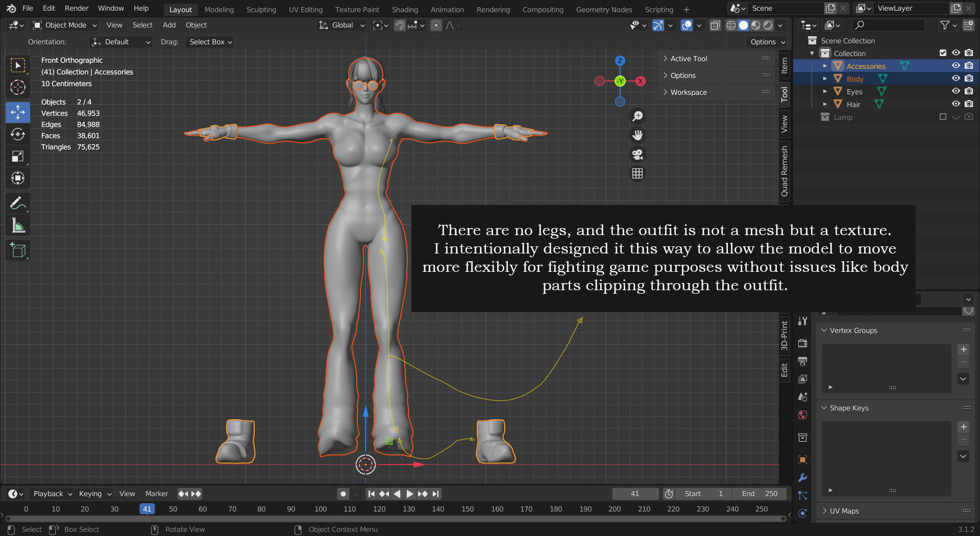The height and width of the screenshot is (536, 980).
Task: Open the Orientation Default dropdown
Action: pyautogui.click(x=121, y=42)
